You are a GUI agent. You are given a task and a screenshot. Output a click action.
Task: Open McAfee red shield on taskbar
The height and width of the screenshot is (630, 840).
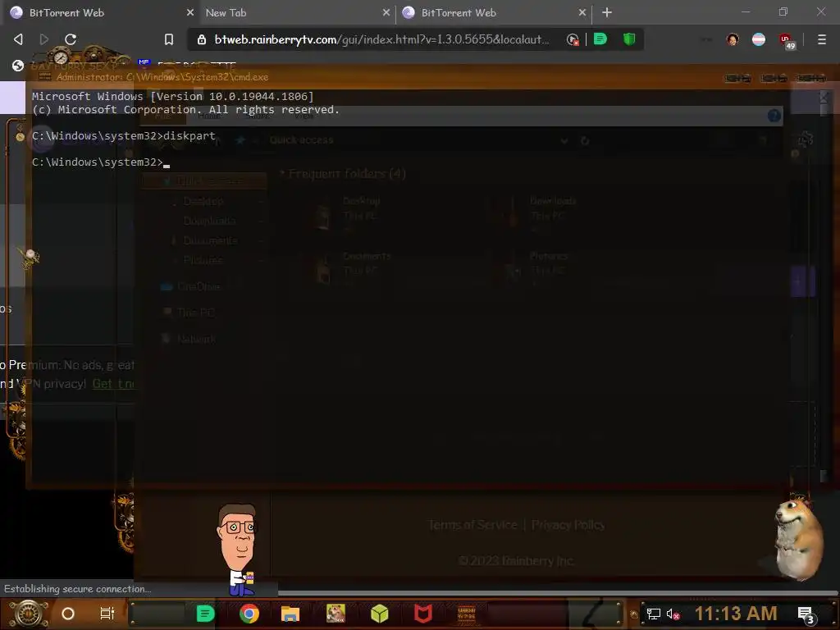point(422,614)
